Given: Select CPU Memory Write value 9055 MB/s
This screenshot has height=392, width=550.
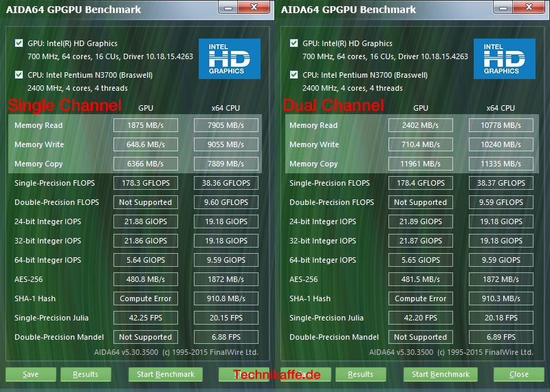Looking at the screenshot, I should click(226, 144).
